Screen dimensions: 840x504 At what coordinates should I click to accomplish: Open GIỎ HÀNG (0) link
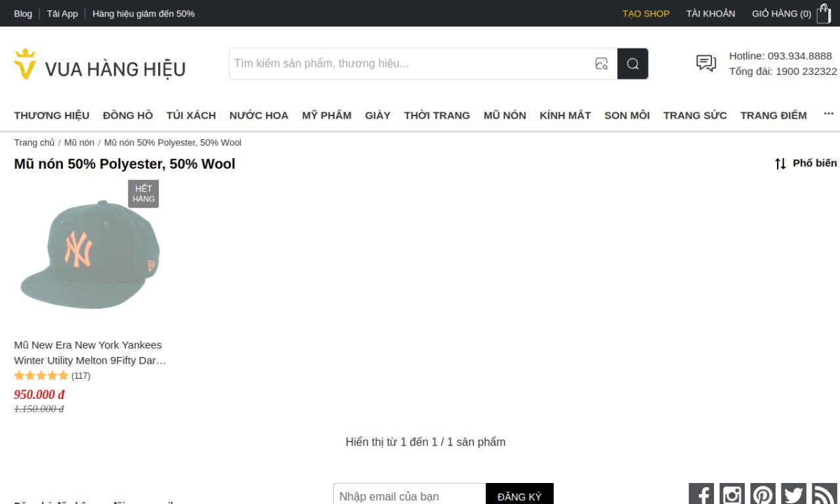tap(782, 14)
